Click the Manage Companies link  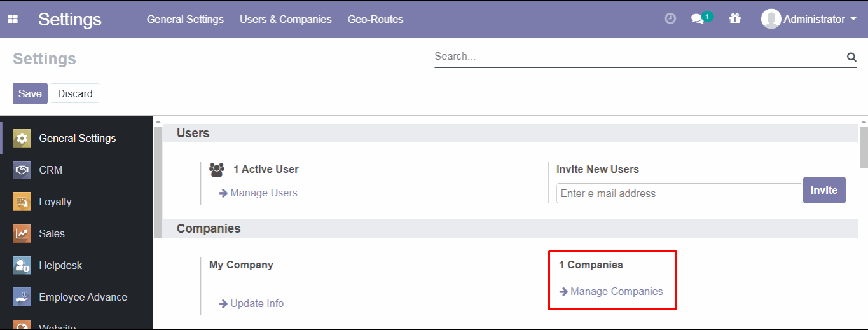(616, 291)
